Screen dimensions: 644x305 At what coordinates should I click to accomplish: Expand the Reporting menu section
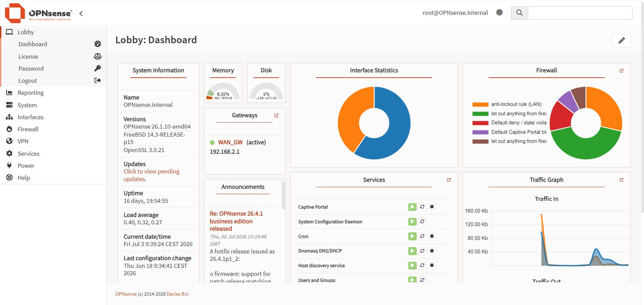(54, 93)
